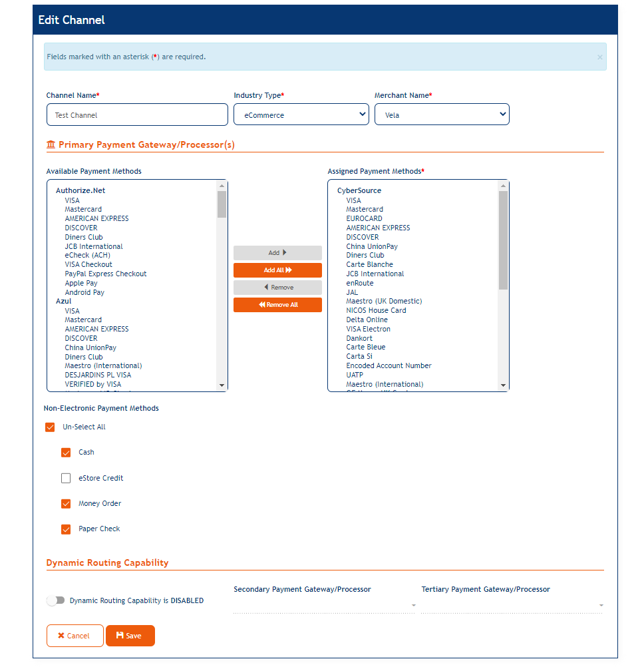
Task: Dismiss the required fields info banner
Action: [x=599, y=57]
